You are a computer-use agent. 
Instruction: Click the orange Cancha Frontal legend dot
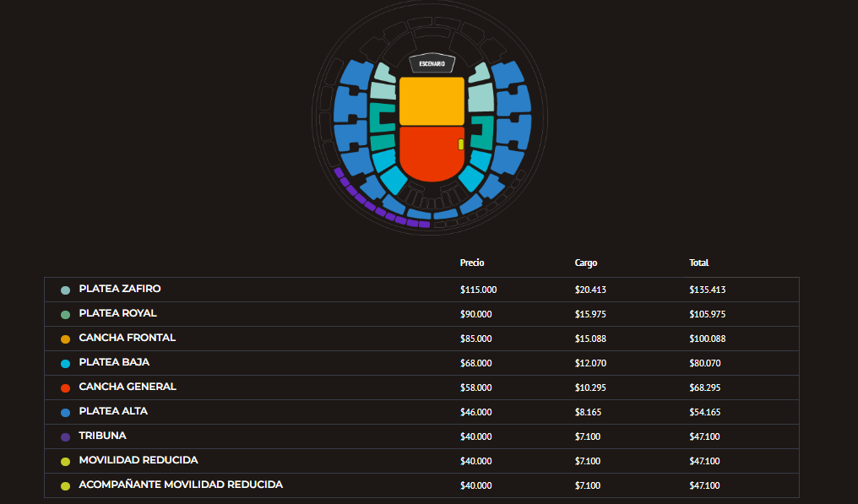pyautogui.click(x=65, y=339)
